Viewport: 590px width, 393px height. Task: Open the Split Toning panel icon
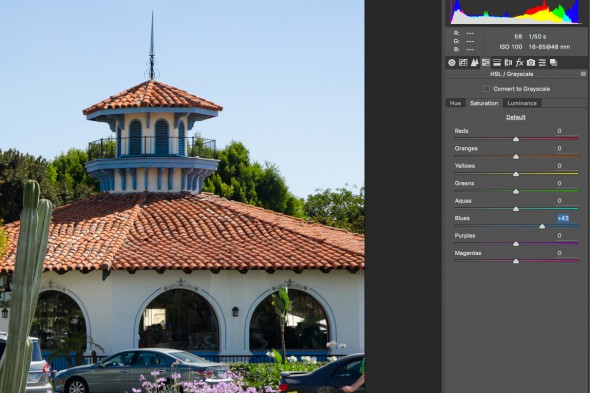coord(497,62)
